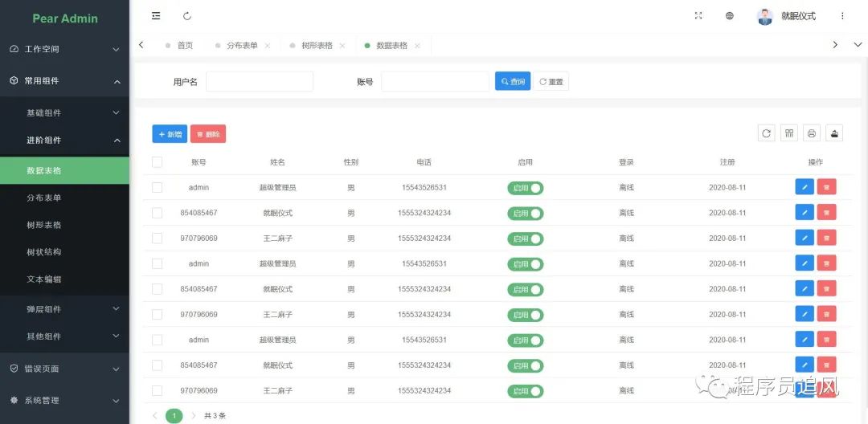Collapse the 进阶组件 submenu

click(65, 141)
